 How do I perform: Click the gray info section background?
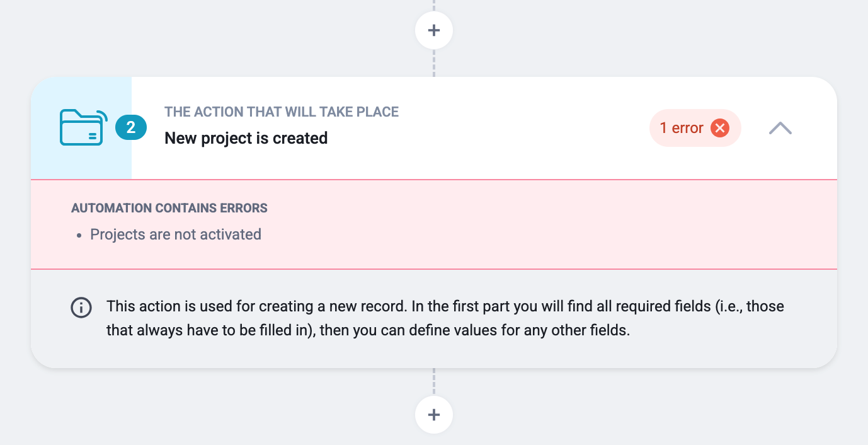coord(434,318)
